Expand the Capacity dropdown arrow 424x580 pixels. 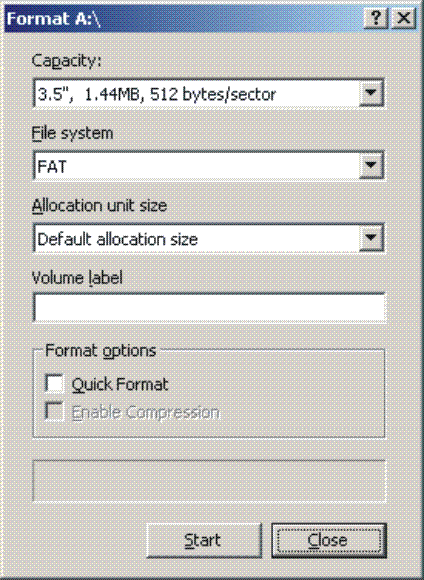click(x=370, y=93)
